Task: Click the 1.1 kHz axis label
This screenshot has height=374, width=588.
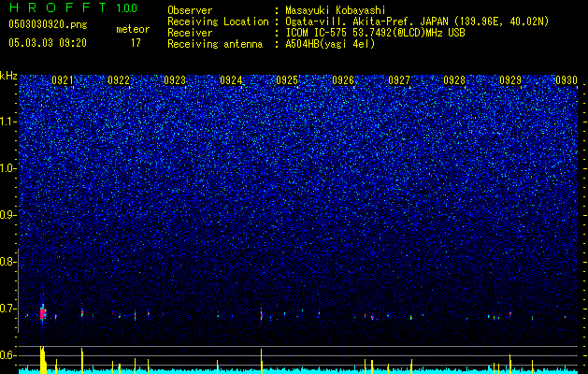Action: point(8,122)
